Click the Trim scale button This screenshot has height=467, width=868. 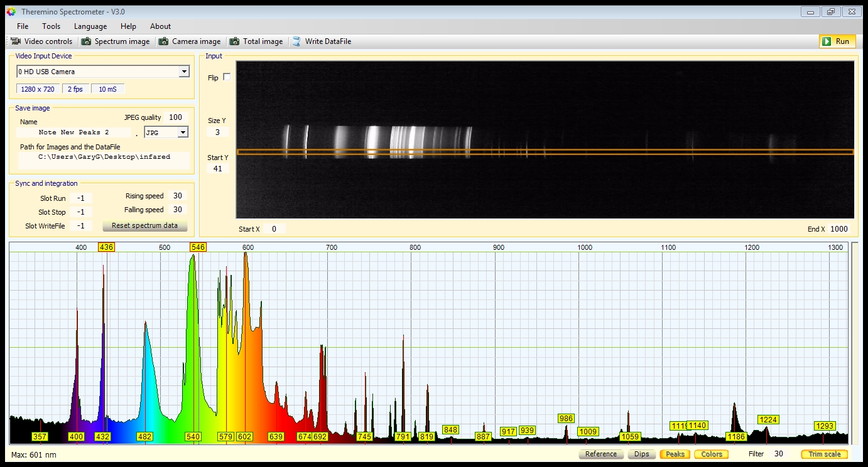click(824, 454)
